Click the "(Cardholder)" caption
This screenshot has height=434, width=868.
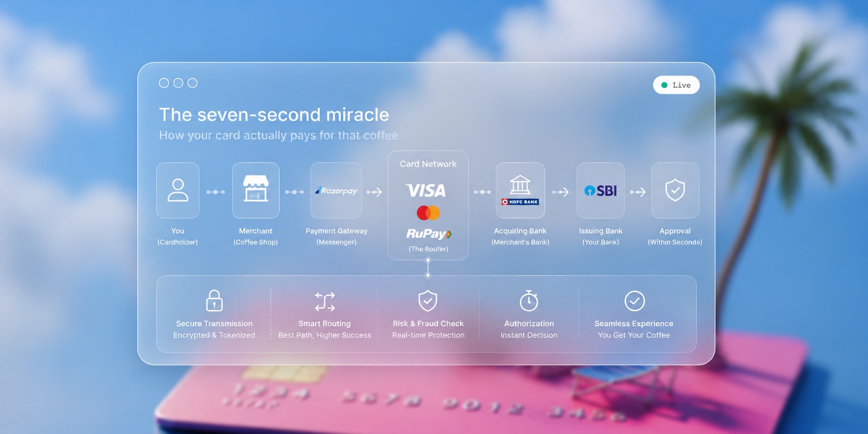coord(178,242)
